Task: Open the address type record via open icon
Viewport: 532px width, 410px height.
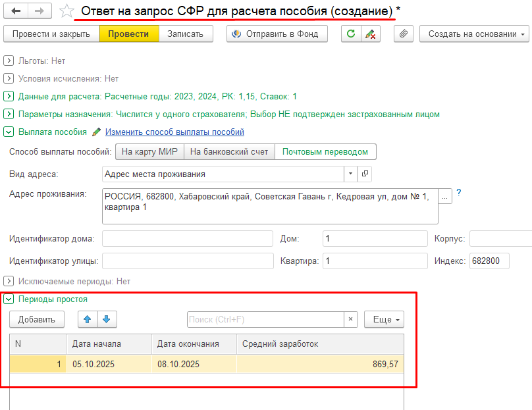Action: (365, 174)
